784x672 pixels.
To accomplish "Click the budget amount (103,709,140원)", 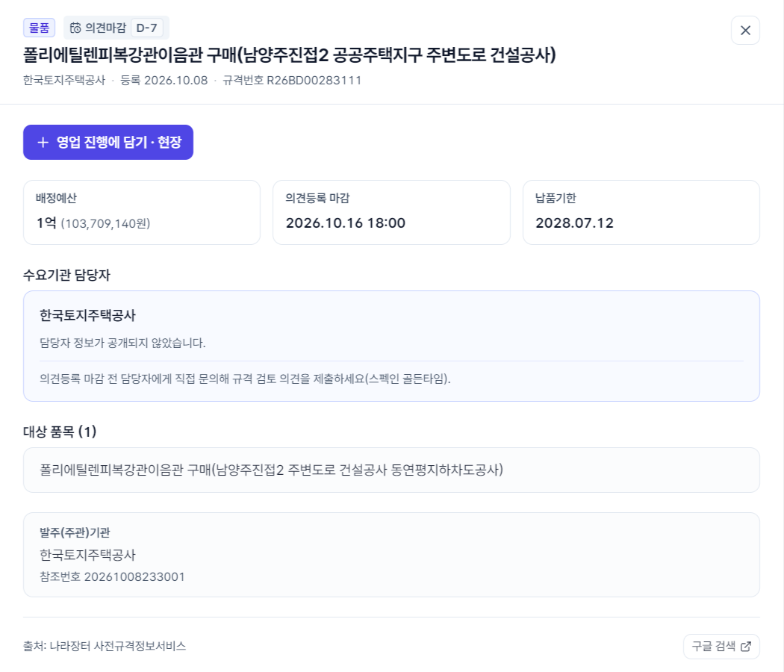I will 105,223.
